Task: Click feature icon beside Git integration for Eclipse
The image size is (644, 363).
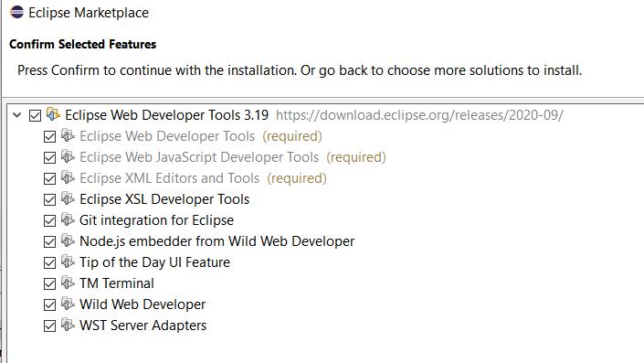Action: [68, 219]
